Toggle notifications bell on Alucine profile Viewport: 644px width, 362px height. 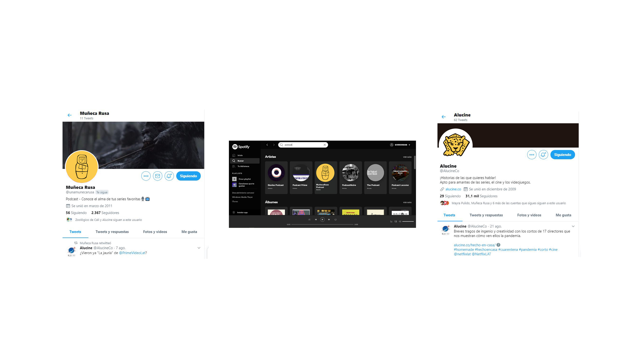tap(543, 155)
